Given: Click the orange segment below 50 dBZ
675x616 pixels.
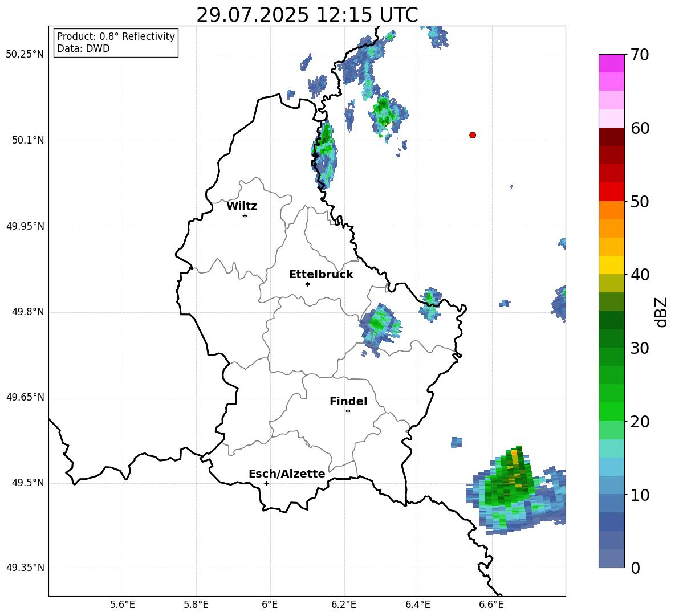Looking at the screenshot, I should pos(611,210).
